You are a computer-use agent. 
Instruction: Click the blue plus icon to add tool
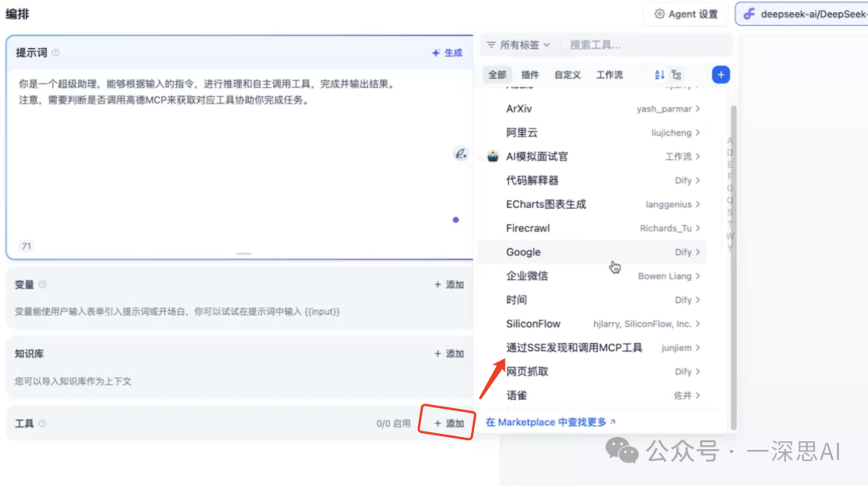tap(721, 74)
